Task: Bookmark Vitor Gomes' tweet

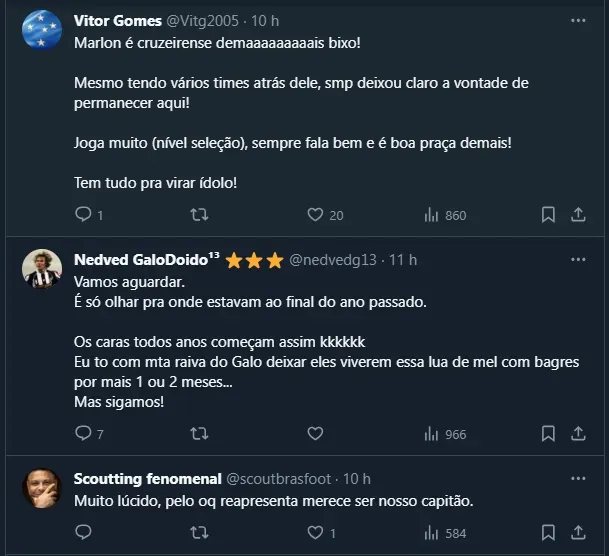Action: (x=548, y=214)
